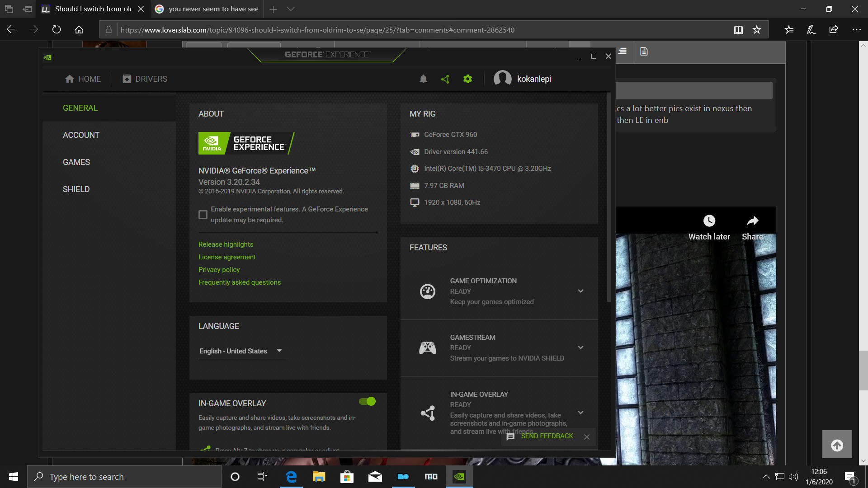868x488 pixels.
Task: Click the Gamestream controller icon
Action: click(428, 348)
